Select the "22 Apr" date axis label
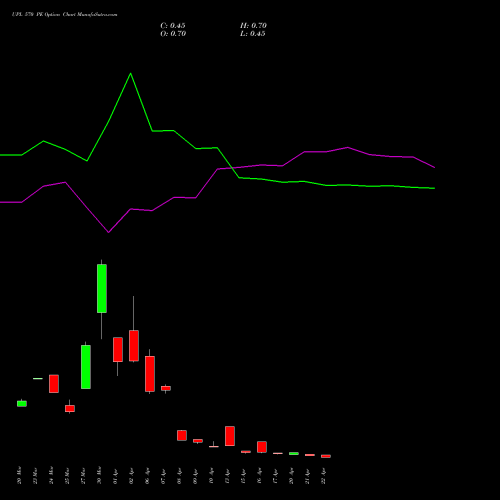The width and height of the screenshot is (500, 500). tap(323, 476)
